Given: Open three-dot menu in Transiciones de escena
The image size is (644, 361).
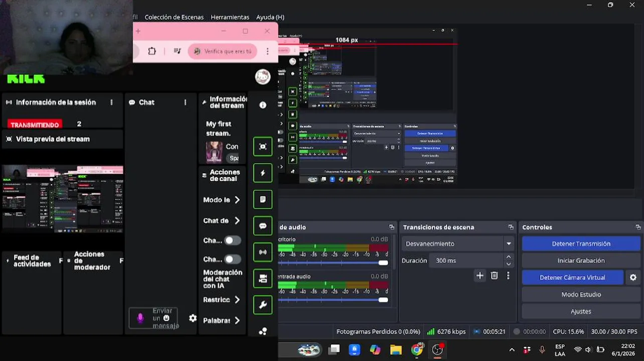Looking at the screenshot, I should tap(508, 275).
